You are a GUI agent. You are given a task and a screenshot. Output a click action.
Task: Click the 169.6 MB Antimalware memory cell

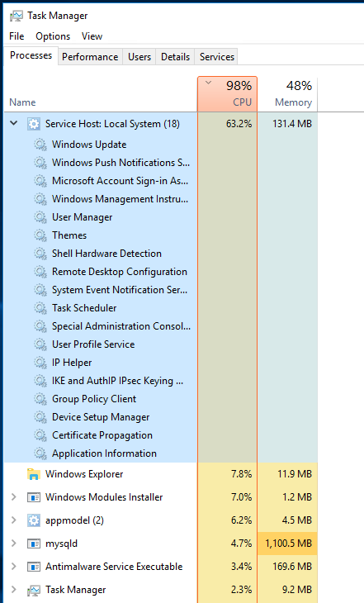(287, 567)
